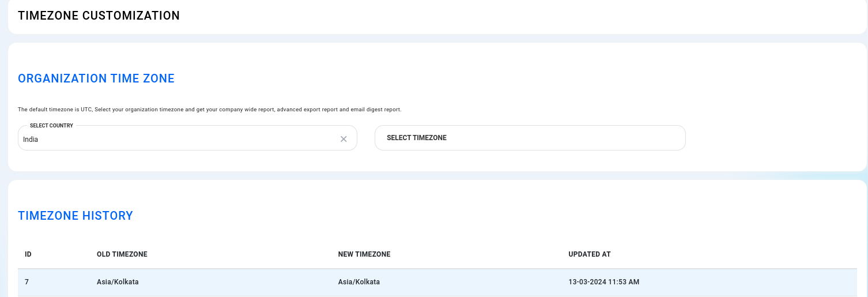The image size is (868, 297).
Task: Click into the Select Country field
Action: tap(187, 138)
